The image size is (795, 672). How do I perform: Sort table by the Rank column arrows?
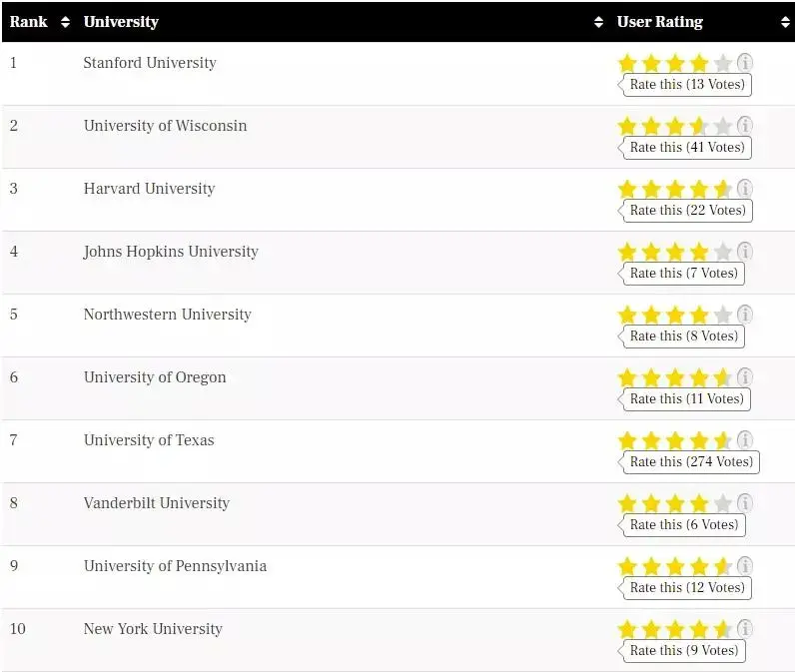[x=66, y=22]
